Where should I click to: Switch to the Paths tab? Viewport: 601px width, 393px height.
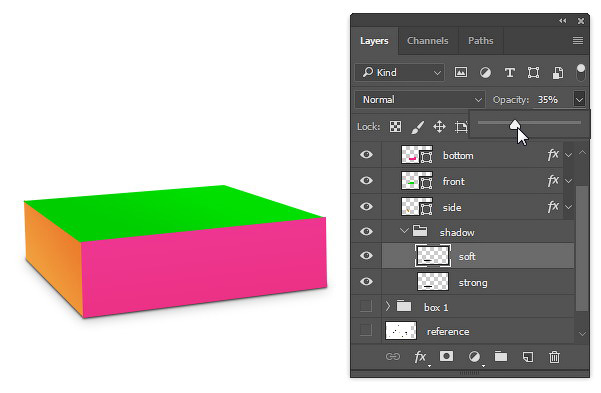481,41
